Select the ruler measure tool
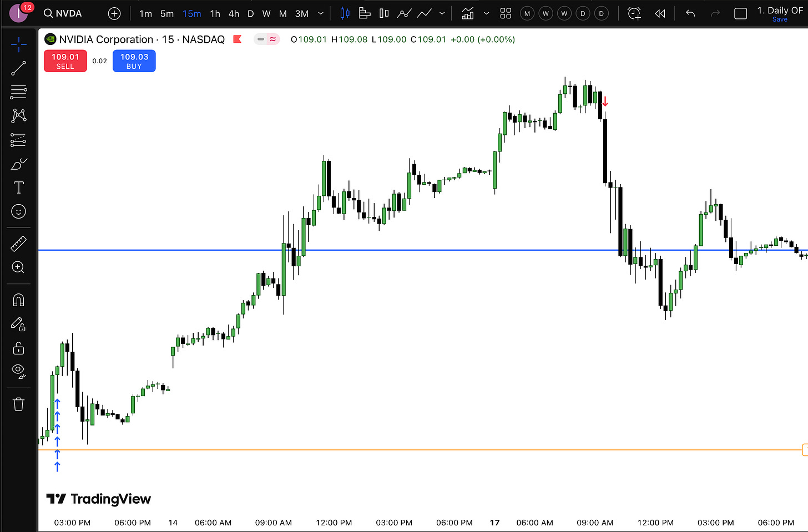 click(18, 243)
